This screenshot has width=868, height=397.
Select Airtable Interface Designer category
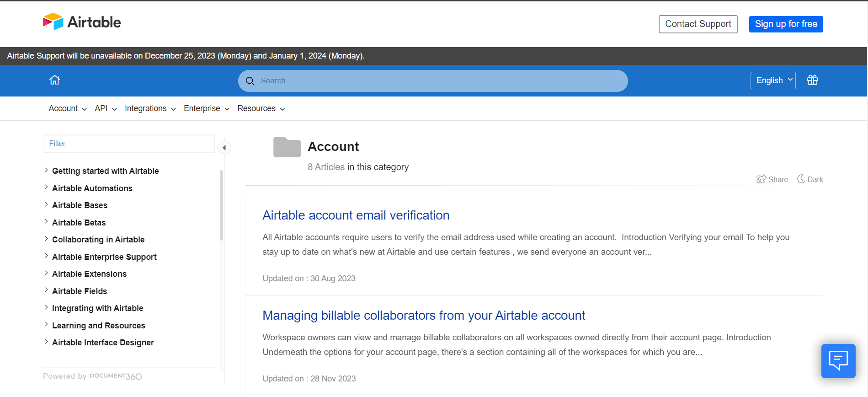pyautogui.click(x=103, y=343)
